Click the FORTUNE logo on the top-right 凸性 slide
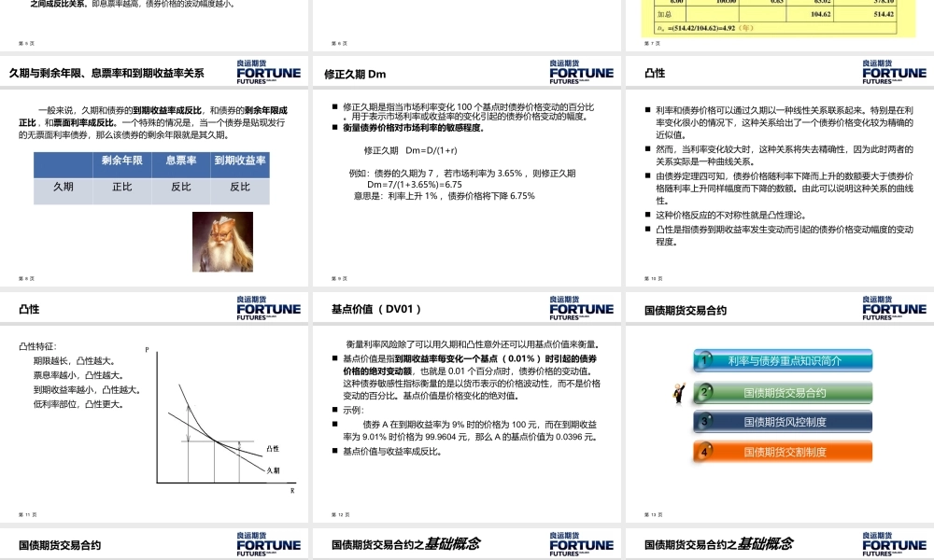 893,71
